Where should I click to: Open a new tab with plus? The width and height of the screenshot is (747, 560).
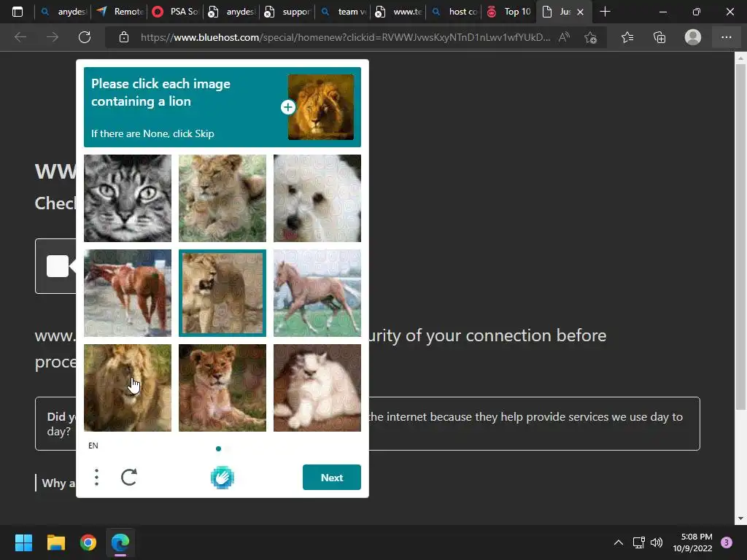coord(605,12)
